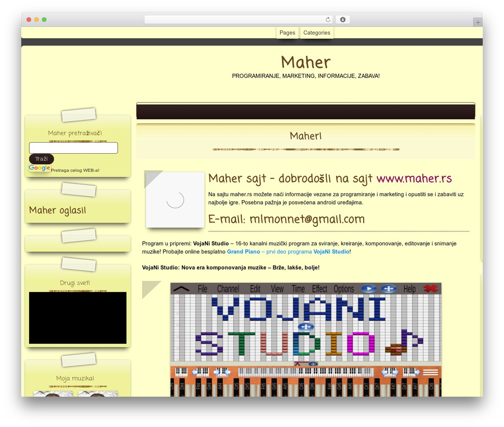This screenshot has width=504, height=427.
Task: Click the 'Moja muzika!' widget title
Action: (x=75, y=379)
